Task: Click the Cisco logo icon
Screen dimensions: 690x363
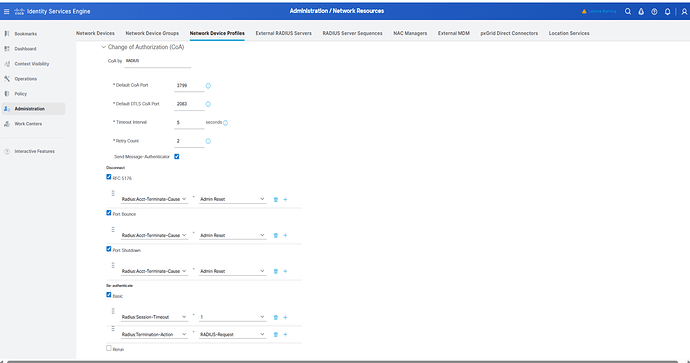Action: (19, 11)
